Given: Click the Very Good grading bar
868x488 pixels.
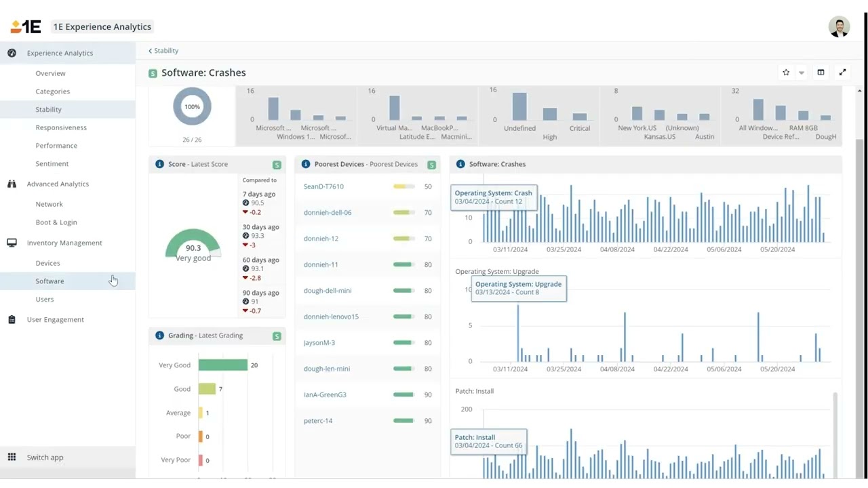Looking at the screenshot, I should point(223,365).
